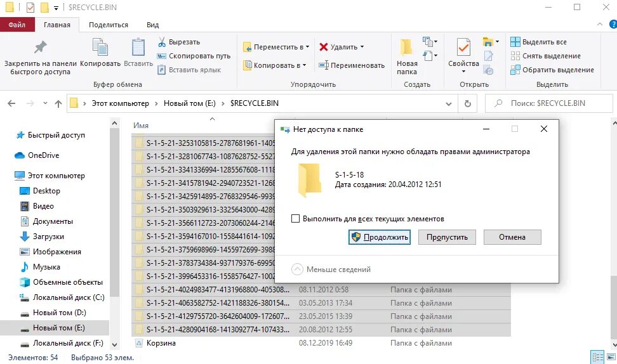The image size is (617, 364).
Task: Open the History icon in Открыть group
Action: [488, 71]
